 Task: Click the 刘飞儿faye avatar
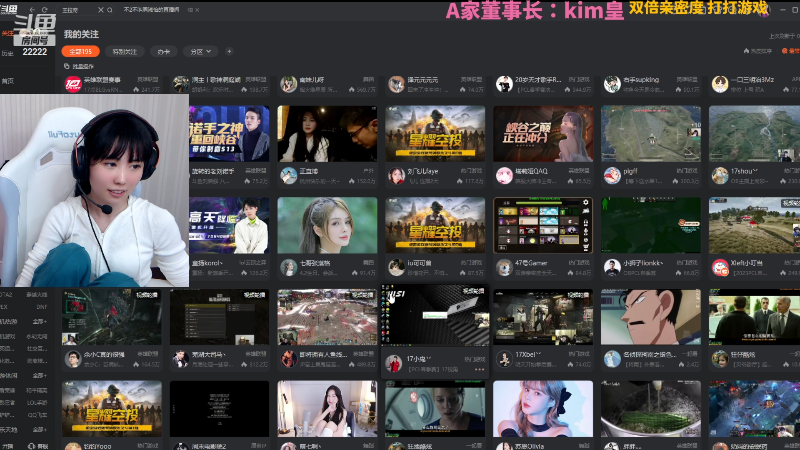pos(396,176)
